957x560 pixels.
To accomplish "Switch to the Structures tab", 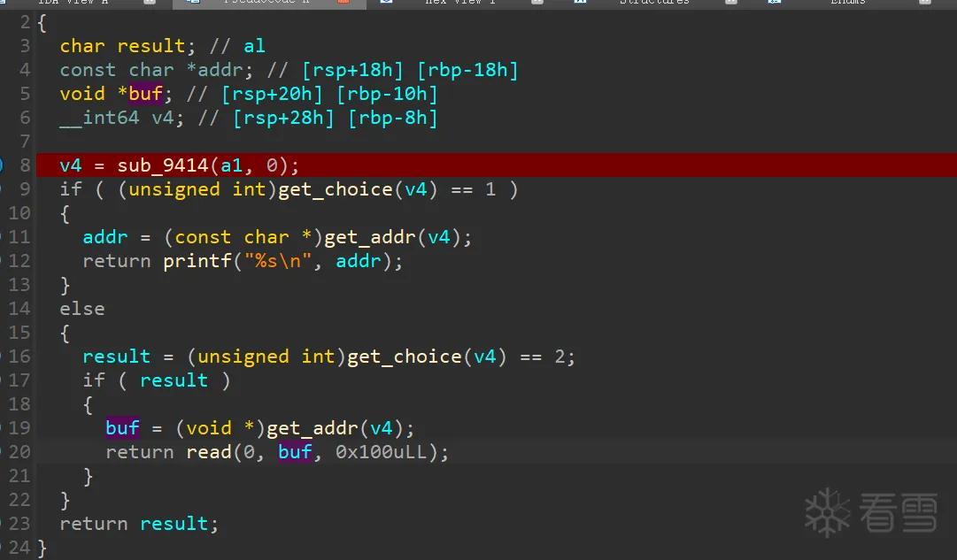I will [654, 3].
